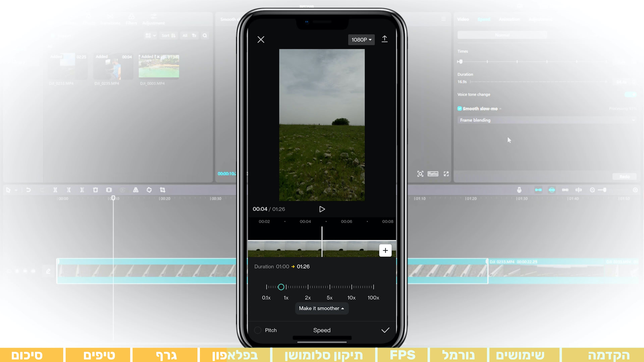Tap confirm checkmark button on Speed panel
The width and height of the screenshot is (644, 362).
pyautogui.click(x=385, y=330)
